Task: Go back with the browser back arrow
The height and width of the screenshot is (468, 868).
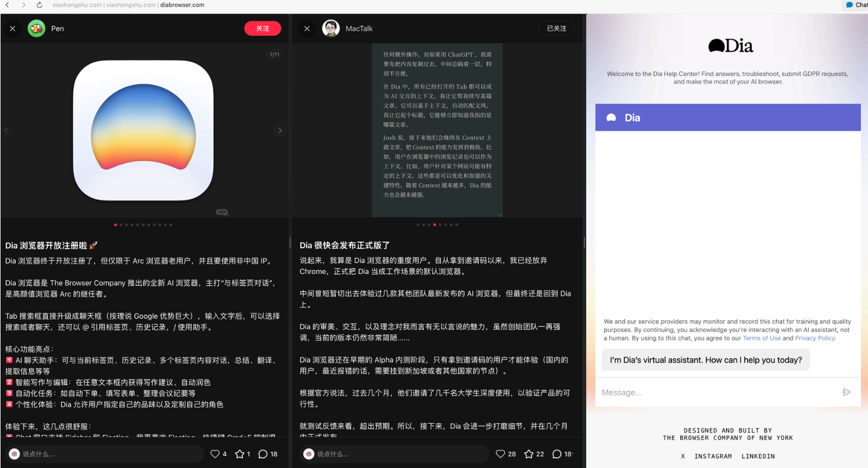Action: tap(7, 5)
